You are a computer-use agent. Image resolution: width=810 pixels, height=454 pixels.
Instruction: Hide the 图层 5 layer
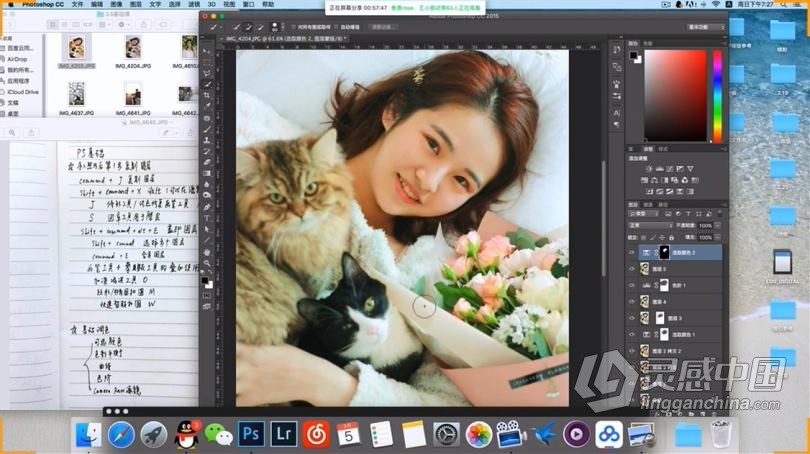[632, 269]
